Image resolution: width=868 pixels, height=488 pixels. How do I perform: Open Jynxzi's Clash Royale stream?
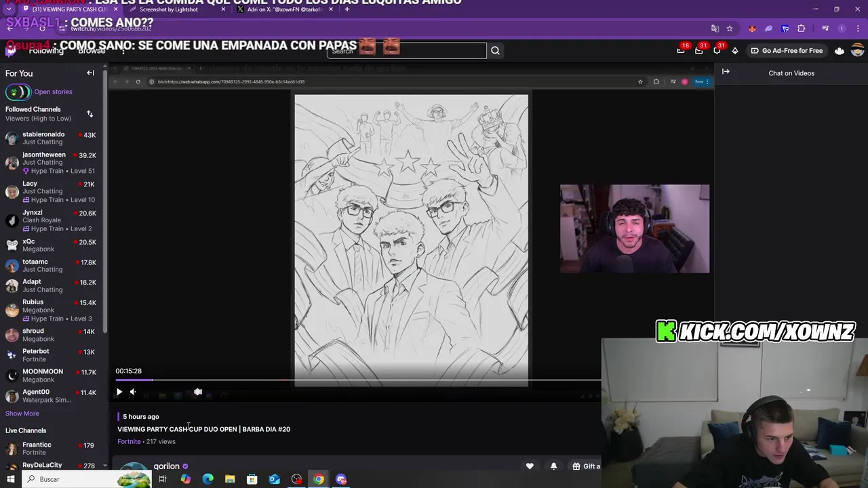tap(51, 220)
